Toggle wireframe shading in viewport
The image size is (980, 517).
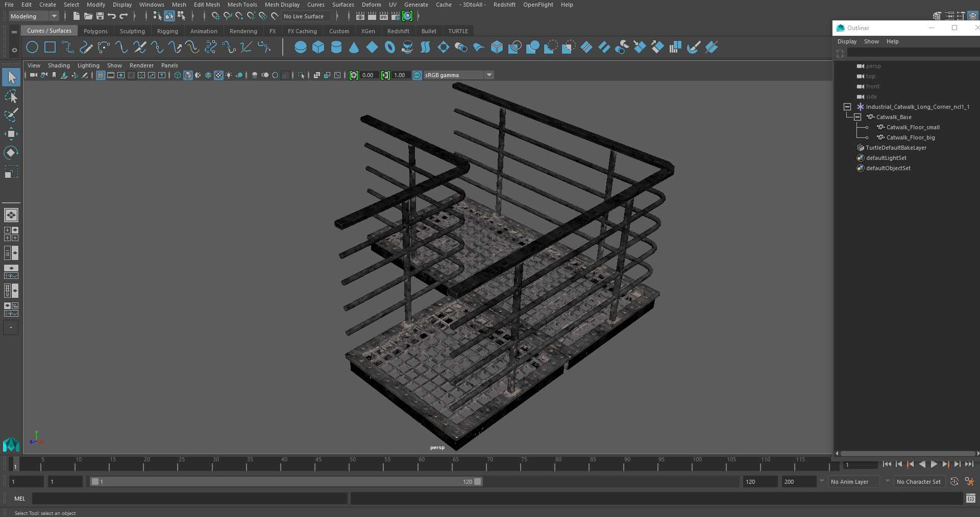tap(178, 75)
